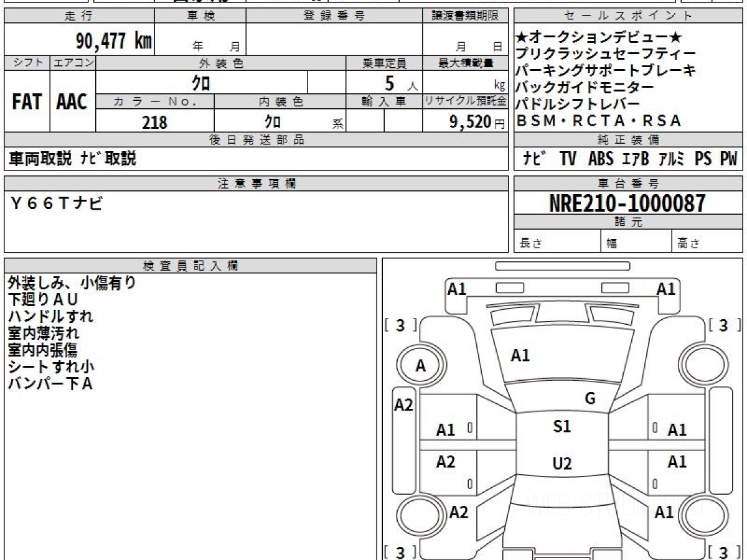The height and width of the screenshot is (560, 747).
Task: Click the U2 mark on the roof
Action: 561,464
